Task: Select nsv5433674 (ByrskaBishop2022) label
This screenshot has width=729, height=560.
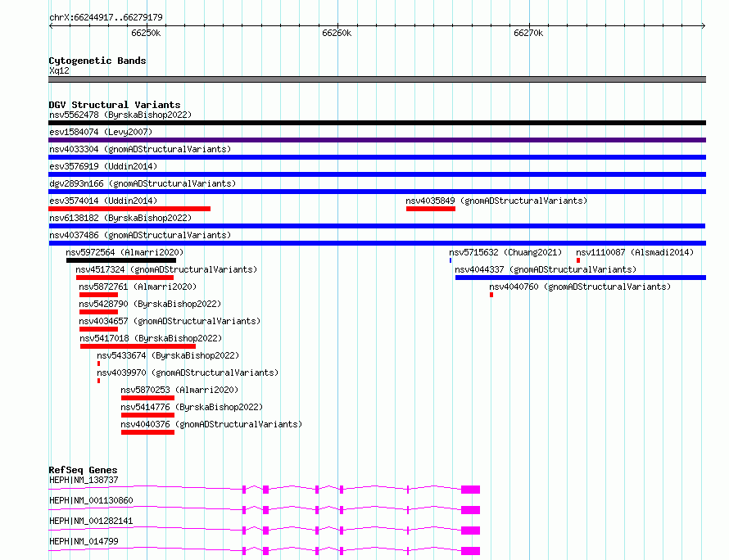Action: [168, 355]
